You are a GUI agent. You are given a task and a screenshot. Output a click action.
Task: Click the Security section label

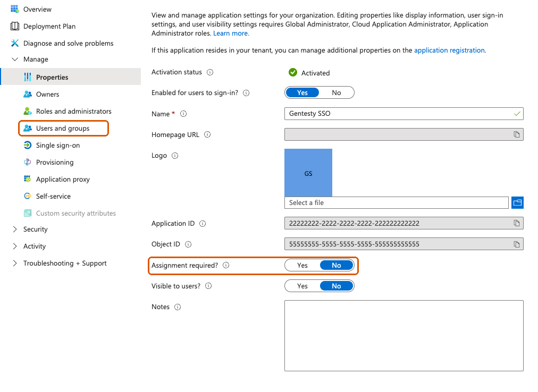tap(35, 229)
